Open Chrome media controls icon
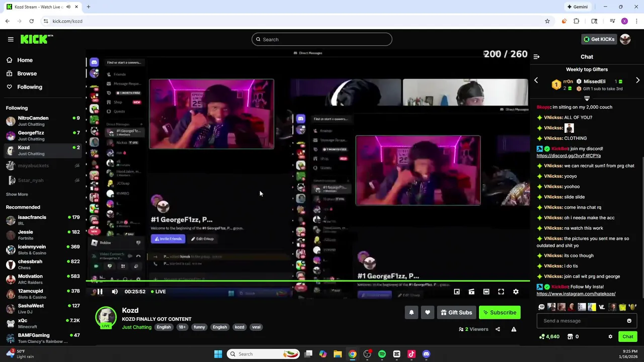Image resolution: width=644 pixels, height=362 pixels. (x=612, y=21)
